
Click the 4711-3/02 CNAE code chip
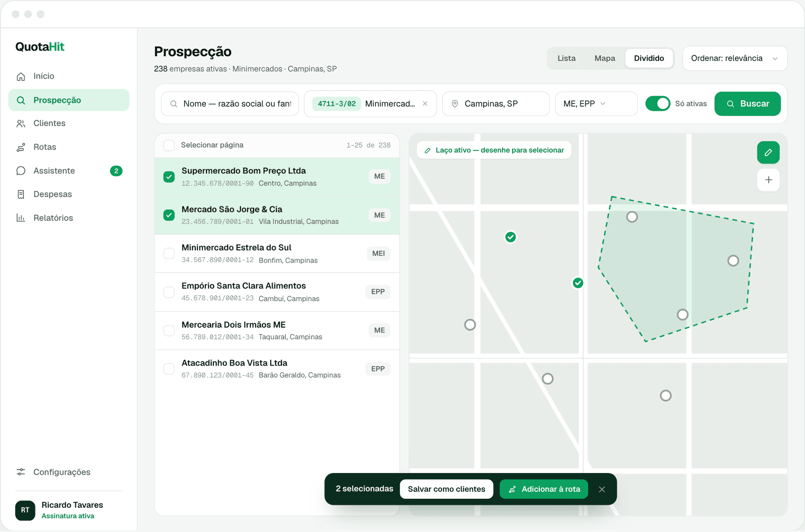tap(337, 104)
